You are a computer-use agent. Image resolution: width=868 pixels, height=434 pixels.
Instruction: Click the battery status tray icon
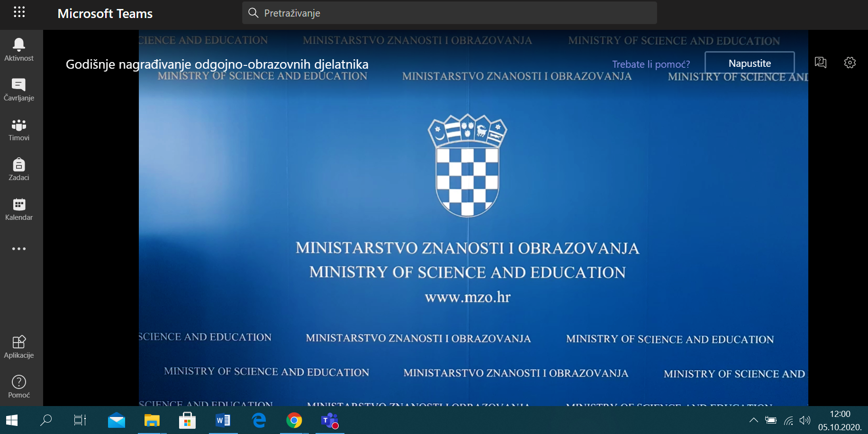click(x=771, y=420)
